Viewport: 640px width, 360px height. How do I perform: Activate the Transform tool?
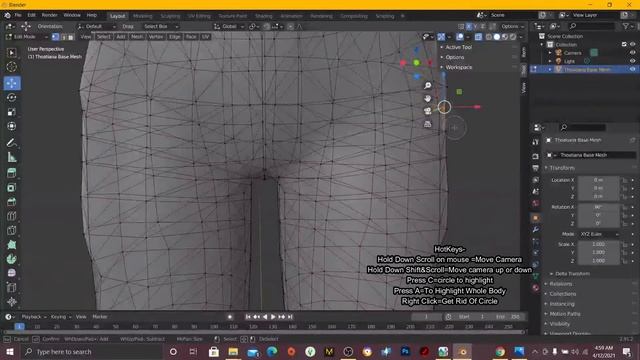(x=12, y=126)
